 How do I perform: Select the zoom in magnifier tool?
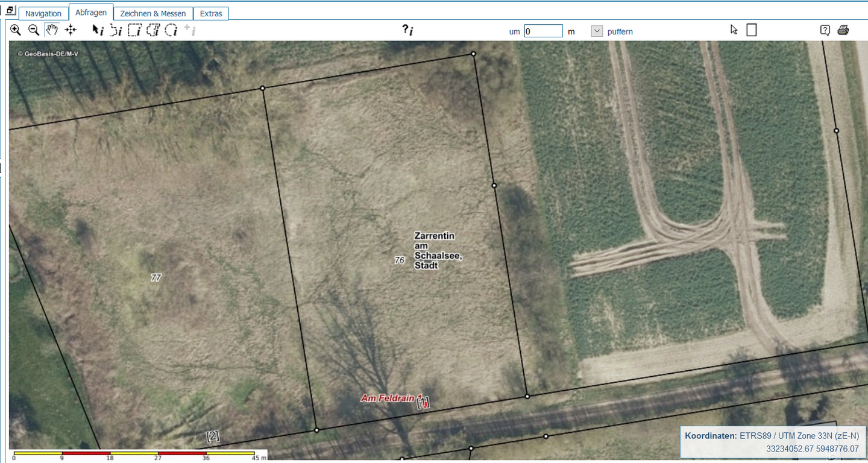pyautogui.click(x=16, y=30)
